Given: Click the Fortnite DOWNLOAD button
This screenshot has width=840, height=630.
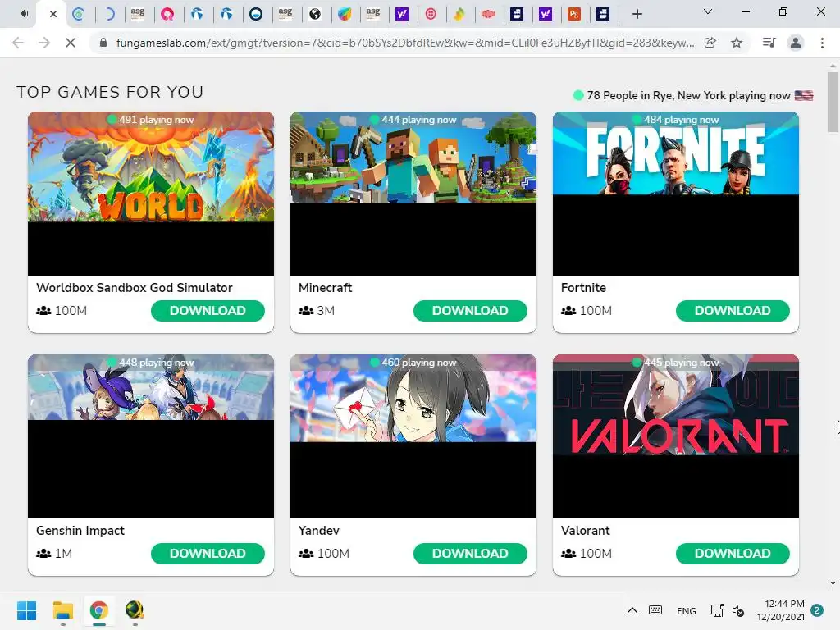Looking at the screenshot, I should point(733,311).
